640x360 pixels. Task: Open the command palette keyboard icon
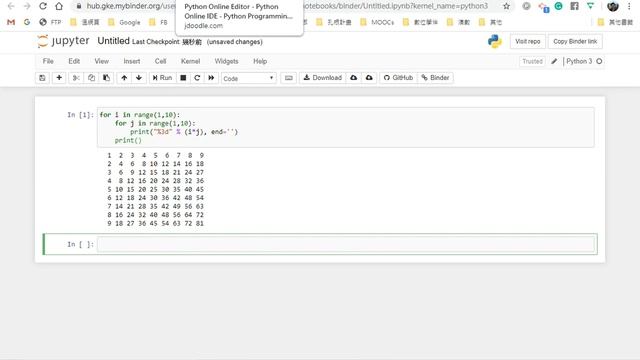[289, 78]
